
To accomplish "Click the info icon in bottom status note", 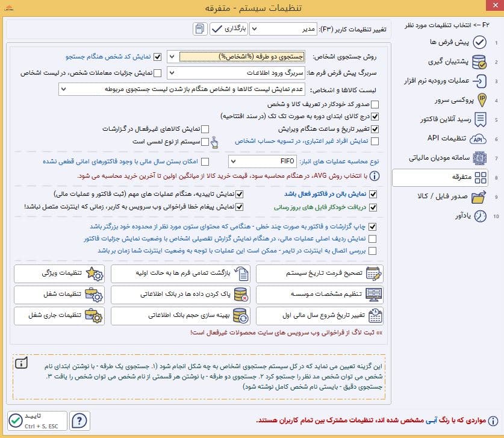I will click(493, 421).
